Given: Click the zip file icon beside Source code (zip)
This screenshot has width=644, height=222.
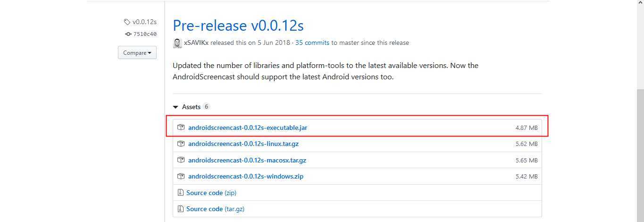Looking at the screenshot, I should point(180,193).
